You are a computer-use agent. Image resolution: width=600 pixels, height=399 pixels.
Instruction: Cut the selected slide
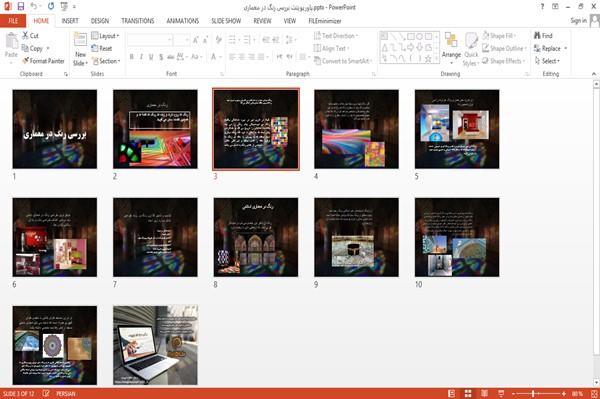point(30,36)
